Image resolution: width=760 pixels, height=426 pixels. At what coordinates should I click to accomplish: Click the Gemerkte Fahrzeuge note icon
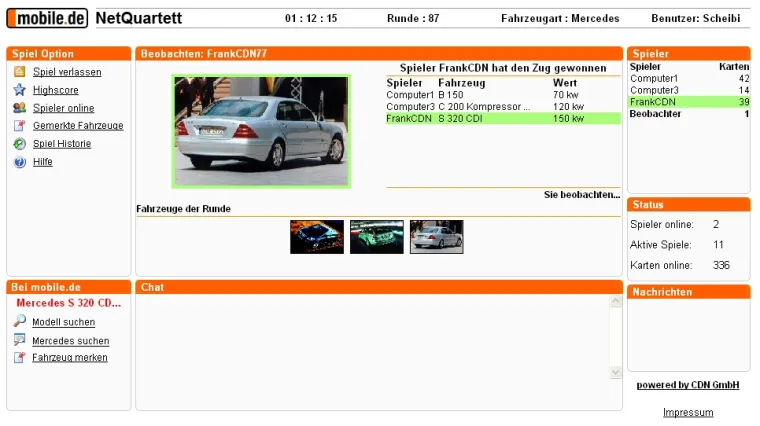click(19, 126)
